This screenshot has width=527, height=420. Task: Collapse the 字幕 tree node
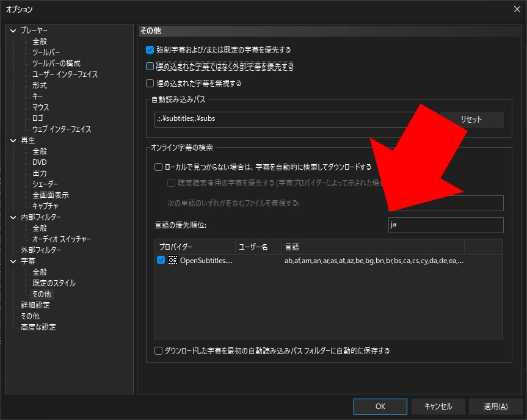(x=13, y=261)
